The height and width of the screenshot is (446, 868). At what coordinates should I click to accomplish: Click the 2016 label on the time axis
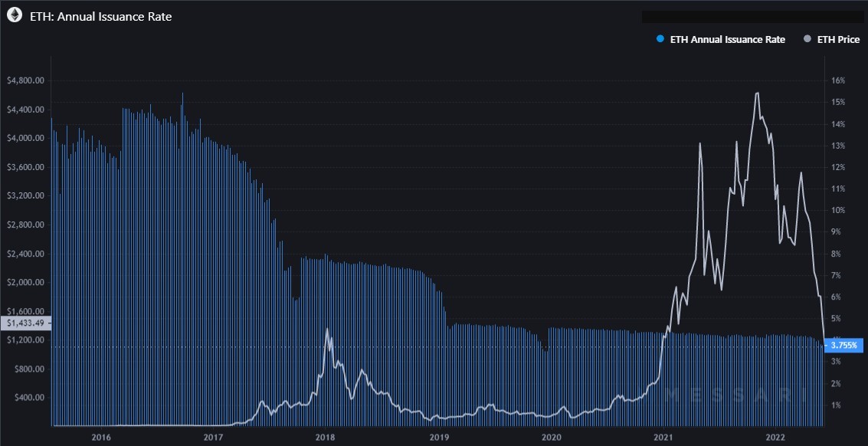pyautogui.click(x=102, y=437)
